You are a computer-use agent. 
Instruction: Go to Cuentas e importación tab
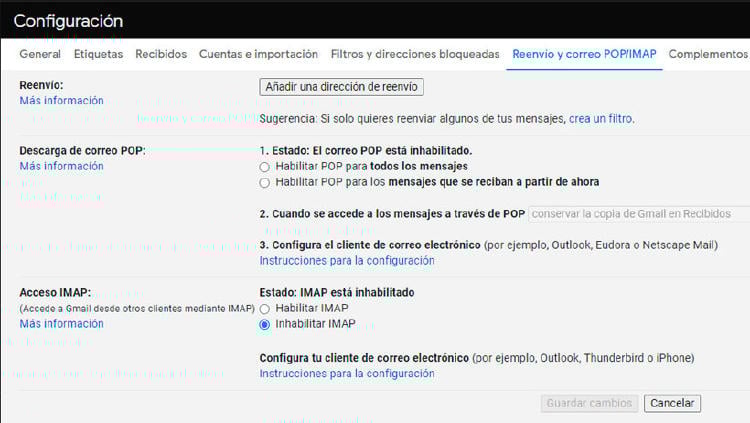click(x=258, y=54)
